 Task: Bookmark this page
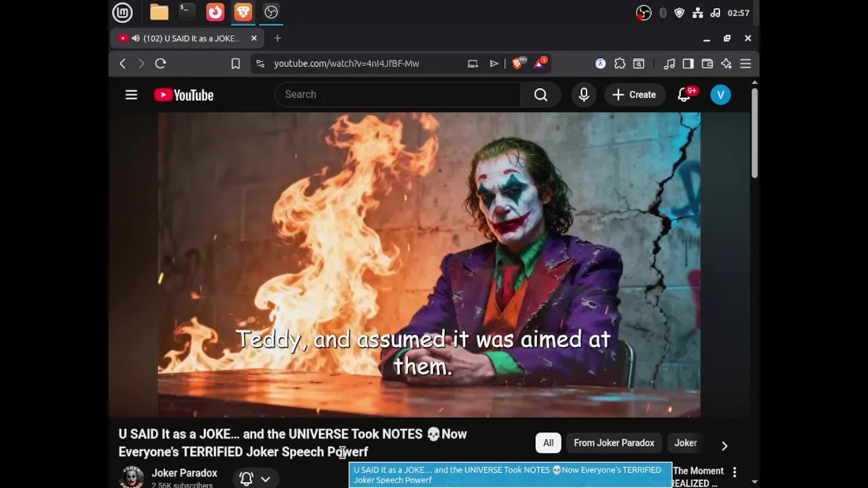pyautogui.click(x=235, y=64)
